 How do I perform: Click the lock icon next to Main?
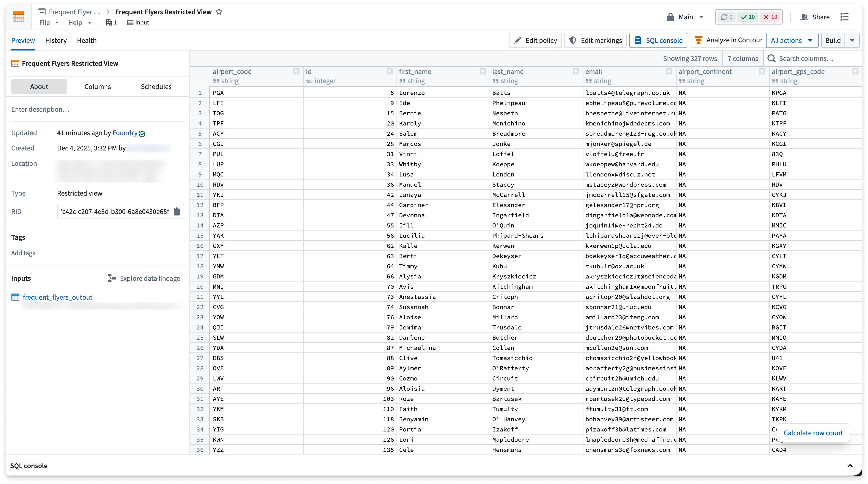click(x=670, y=17)
